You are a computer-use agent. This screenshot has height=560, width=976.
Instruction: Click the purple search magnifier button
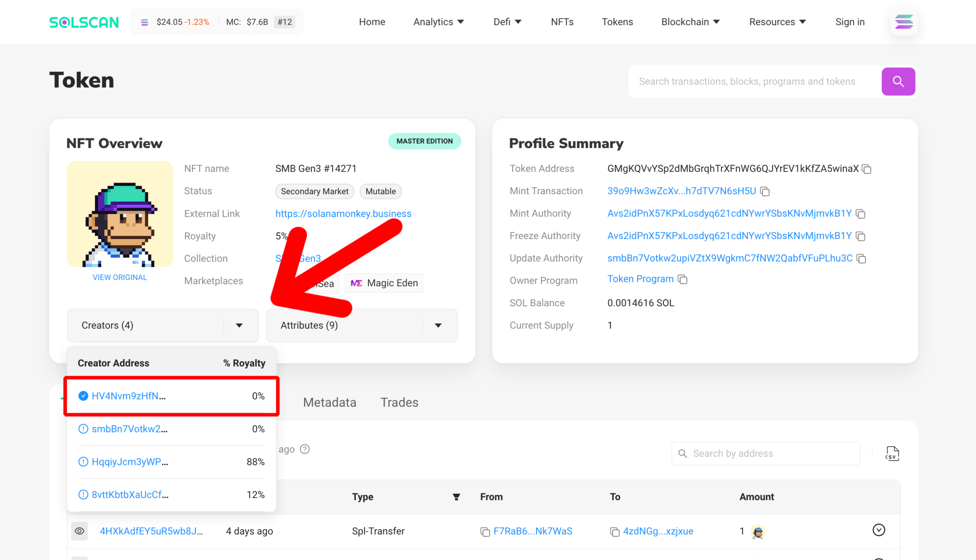pyautogui.click(x=898, y=81)
